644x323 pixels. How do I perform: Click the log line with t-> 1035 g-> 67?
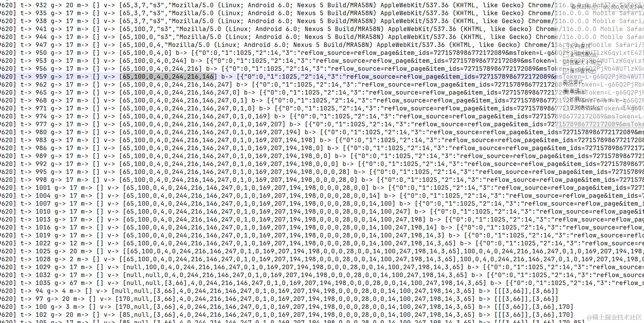pyautogui.click(x=322, y=283)
